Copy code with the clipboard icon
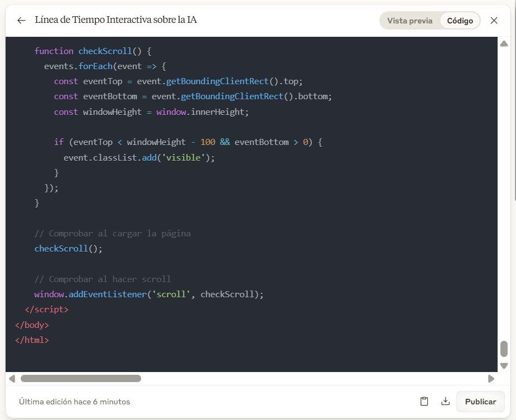Image resolution: width=516 pixels, height=420 pixels. (x=424, y=401)
